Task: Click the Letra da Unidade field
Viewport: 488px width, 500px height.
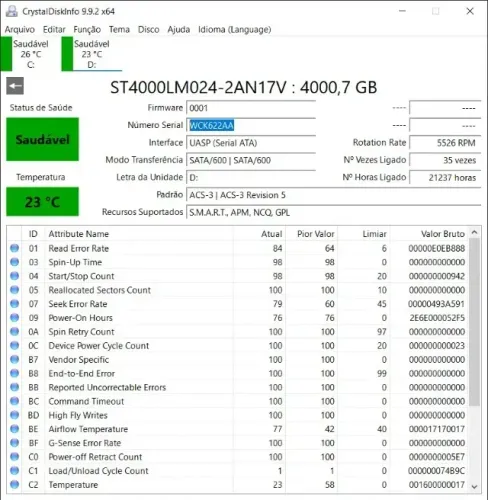Action: pyautogui.click(x=251, y=178)
